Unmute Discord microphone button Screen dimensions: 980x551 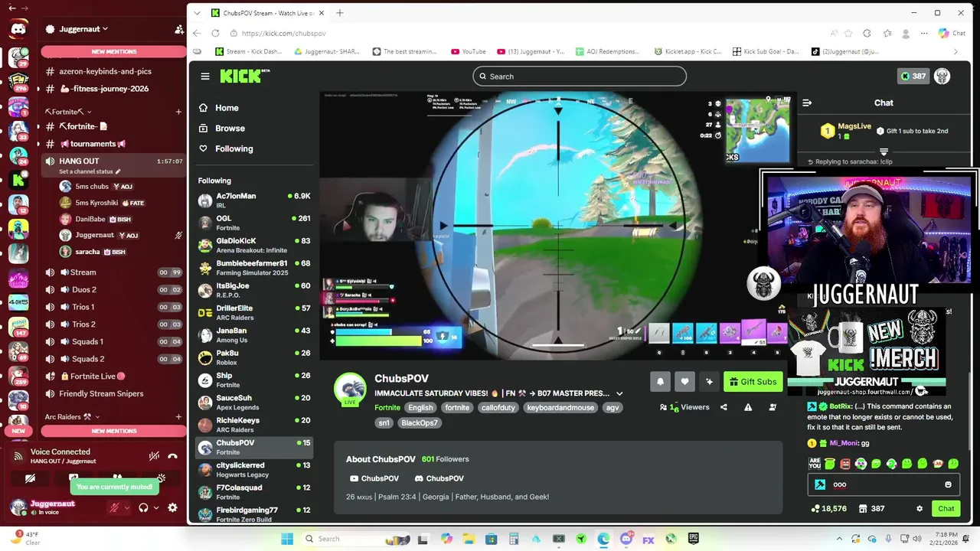click(114, 507)
